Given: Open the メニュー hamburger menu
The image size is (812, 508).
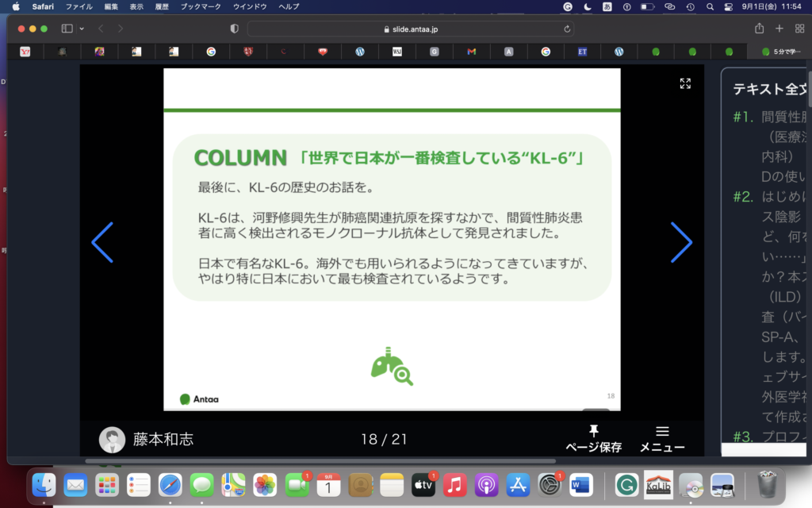Looking at the screenshot, I should pos(662,432).
